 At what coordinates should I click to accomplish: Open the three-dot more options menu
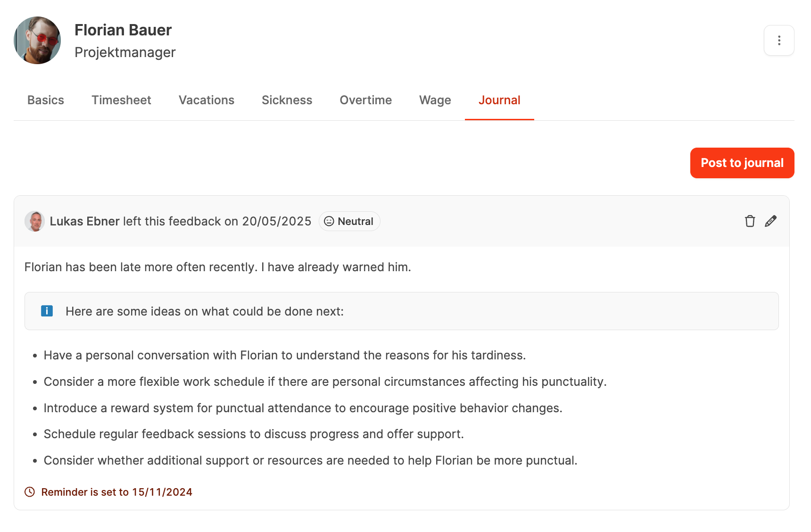point(779,41)
